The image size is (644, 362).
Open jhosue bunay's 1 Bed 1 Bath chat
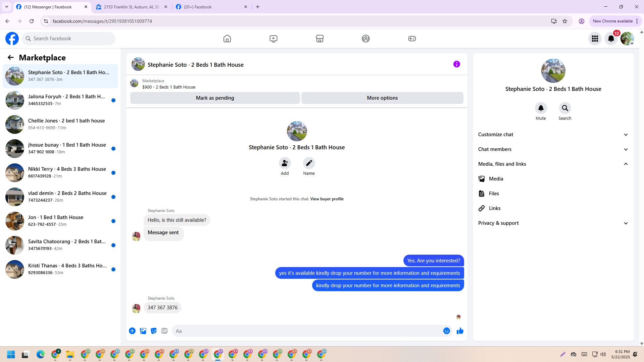[x=60, y=149]
